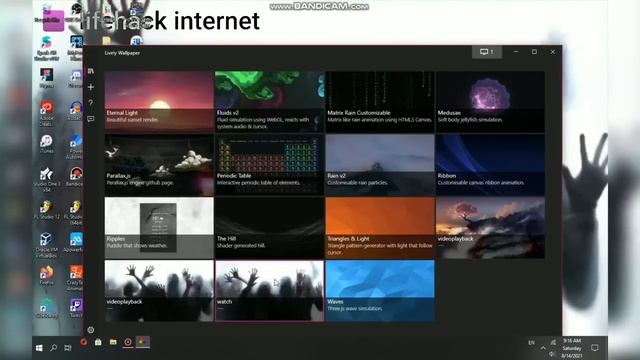The image size is (640, 360).
Task: Click the FL Studio 12 desktop shortcut
Action: (x=47, y=210)
